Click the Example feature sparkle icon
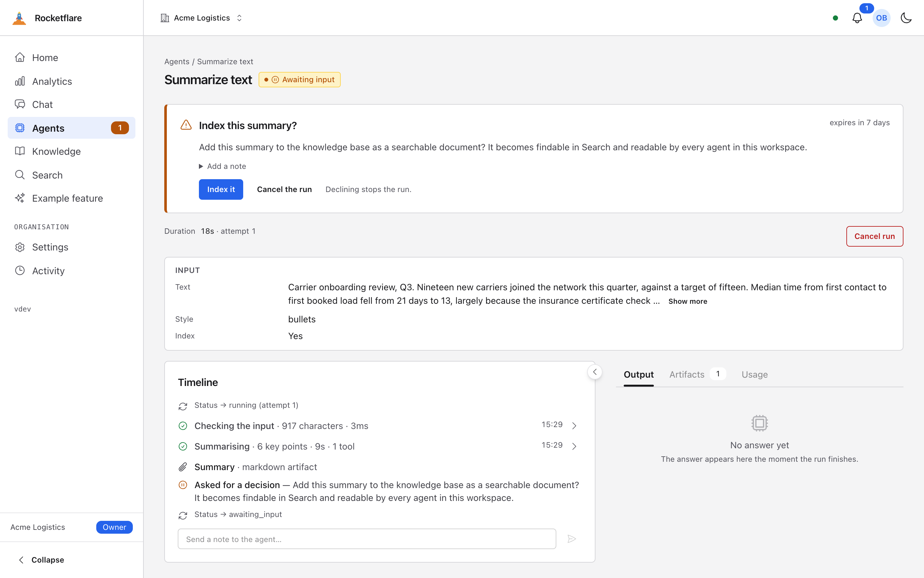The width and height of the screenshot is (924, 578). point(20,198)
